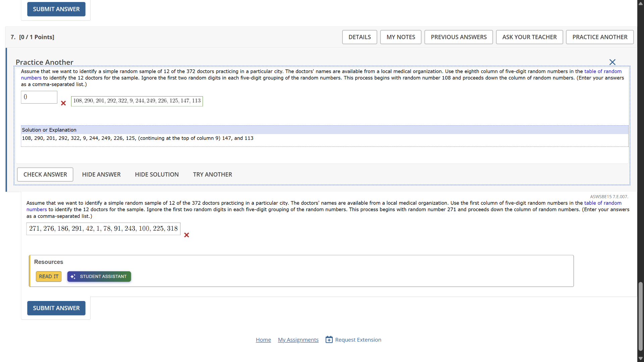Open the DETAILS panel for question 7
The image size is (644, 362).
(x=359, y=37)
